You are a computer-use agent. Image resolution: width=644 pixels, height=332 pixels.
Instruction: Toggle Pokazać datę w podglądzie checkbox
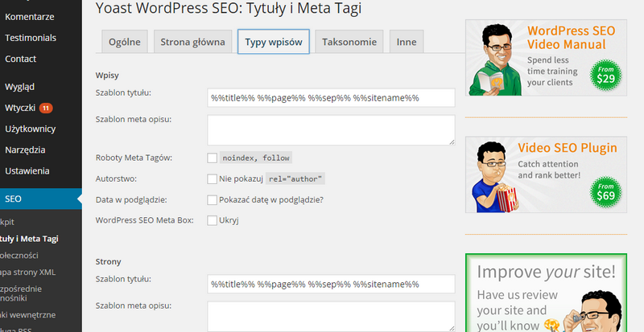[212, 200]
